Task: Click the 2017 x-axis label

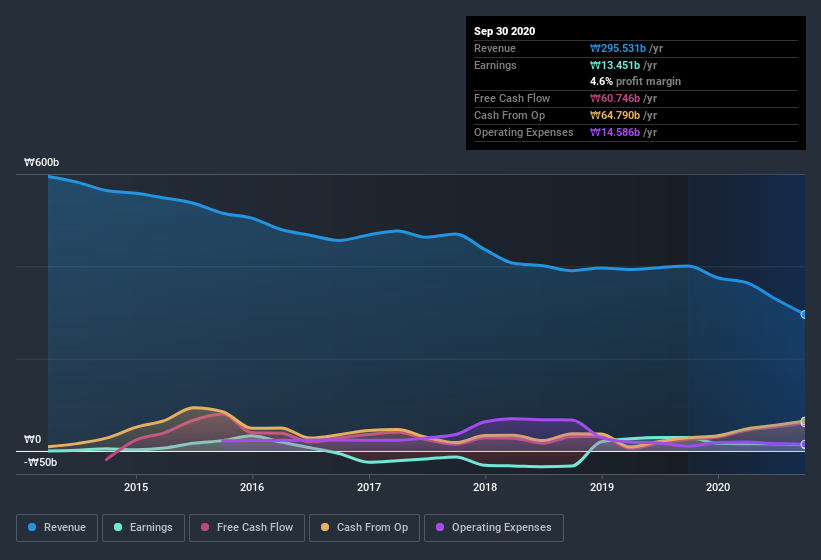Action: pos(369,487)
